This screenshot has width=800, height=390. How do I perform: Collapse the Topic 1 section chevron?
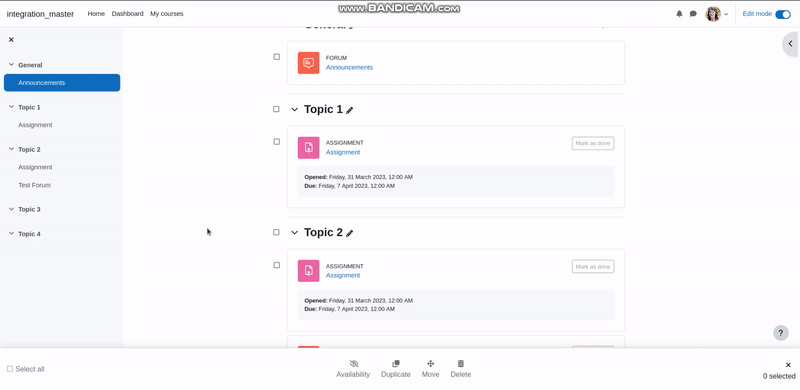tap(294, 110)
